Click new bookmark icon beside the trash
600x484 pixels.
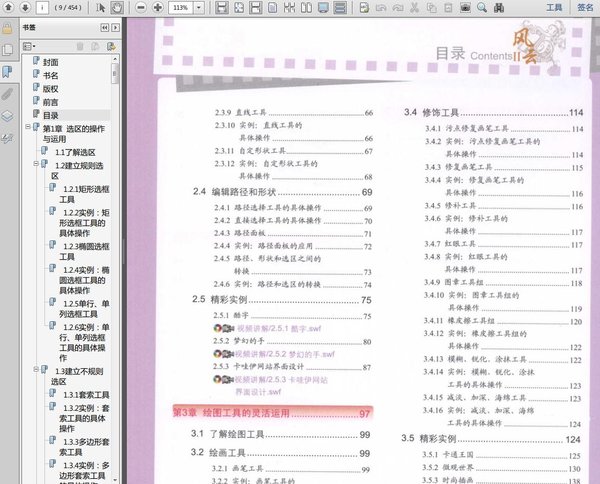tap(95, 46)
